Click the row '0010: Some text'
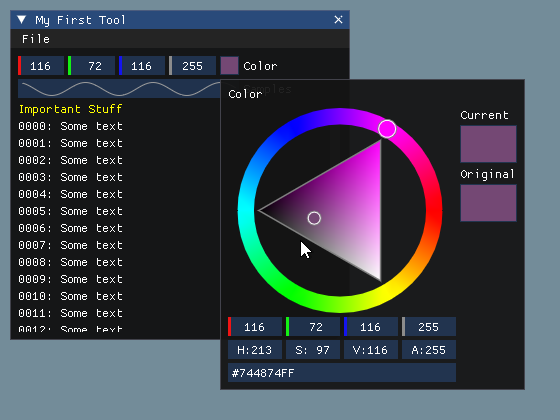The image size is (560, 420). 70,296
